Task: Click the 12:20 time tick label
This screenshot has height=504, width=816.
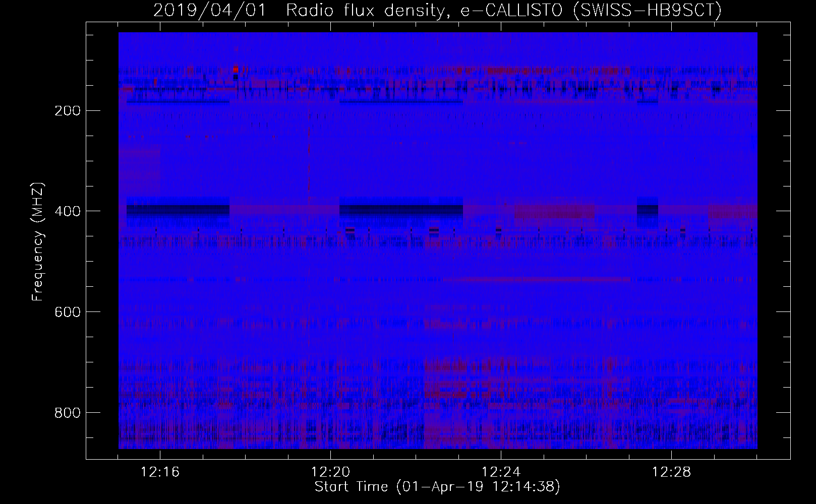Action: 330,472
